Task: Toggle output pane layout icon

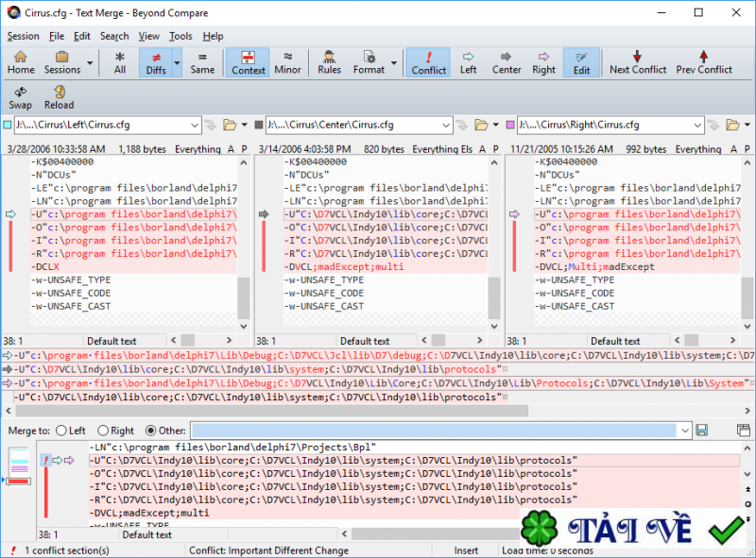Action: pyautogui.click(x=744, y=431)
